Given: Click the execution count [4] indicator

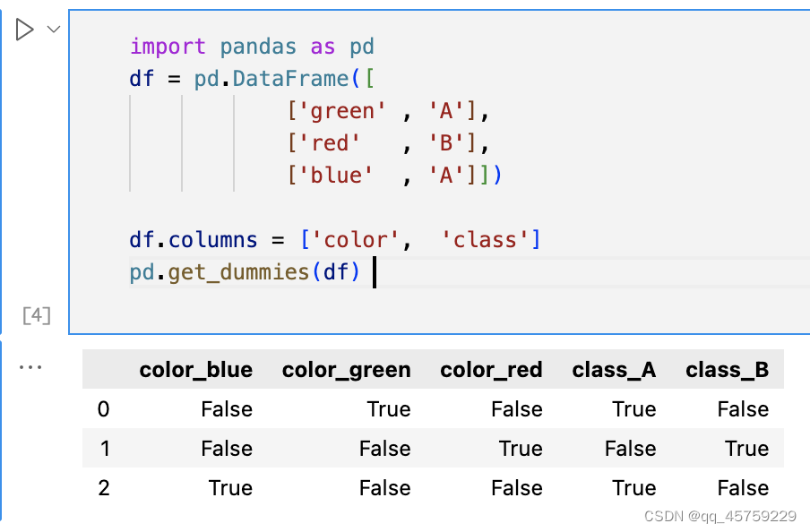Looking at the screenshot, I should pyautogui.click(x=34, y=315).
